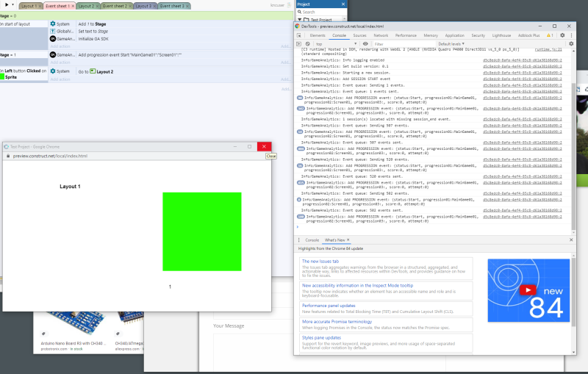This screenshot has width=588, height=374.
Task: Open the 'top' JavaScript context dropdown
Action: click(336, 44)
